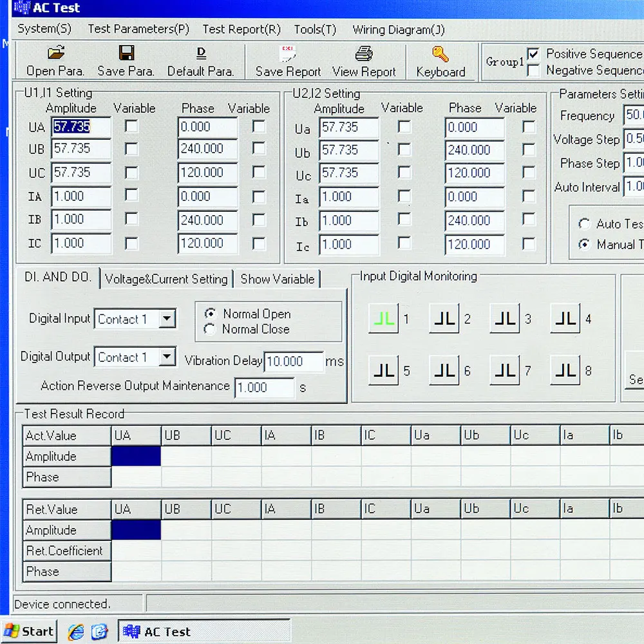Screen dimensions: 644x644
Task: Uncheck the Positive Sequence checkbox
Action: click(x=533, y=54)
